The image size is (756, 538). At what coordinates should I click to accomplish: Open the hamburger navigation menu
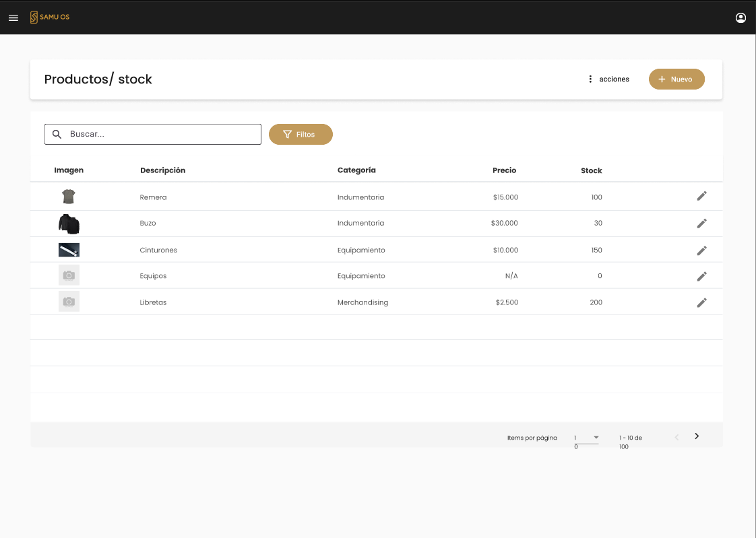tap(13, 18)
